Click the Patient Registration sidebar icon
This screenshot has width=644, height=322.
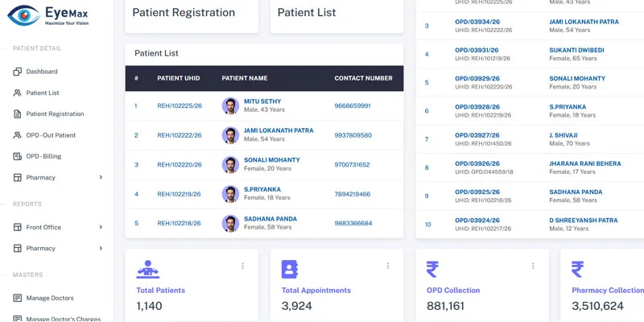click(x=17, y=114)
